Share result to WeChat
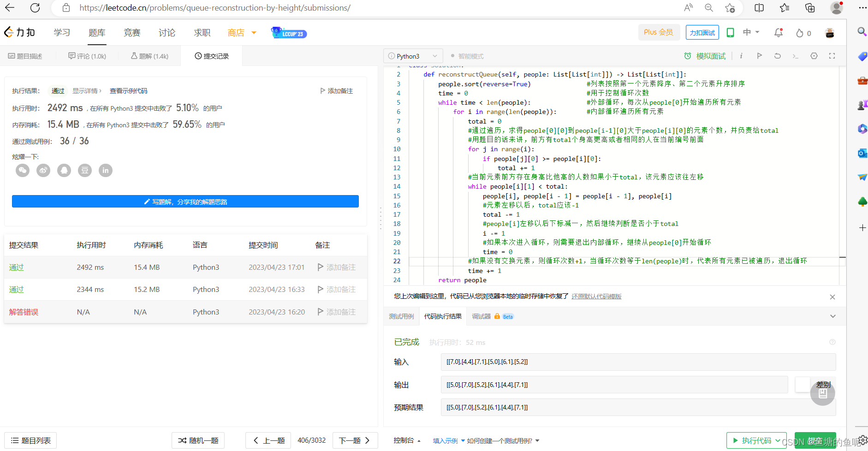 (x=23, y=171)
